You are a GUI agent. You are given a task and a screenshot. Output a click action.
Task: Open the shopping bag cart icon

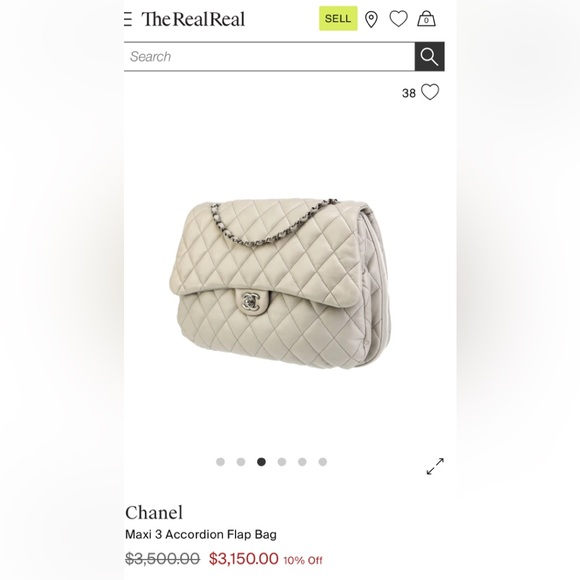pos(426,18)
